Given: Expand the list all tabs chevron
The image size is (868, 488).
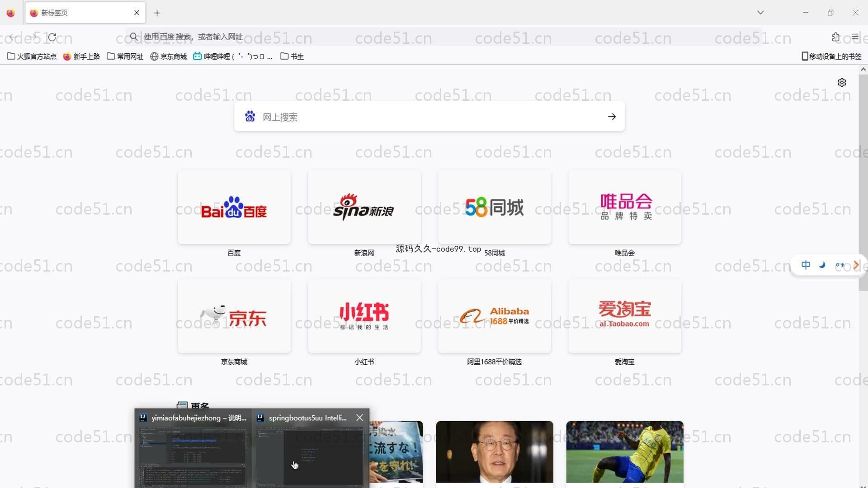Looking at the screenshot, I should (x=760, y=13).
